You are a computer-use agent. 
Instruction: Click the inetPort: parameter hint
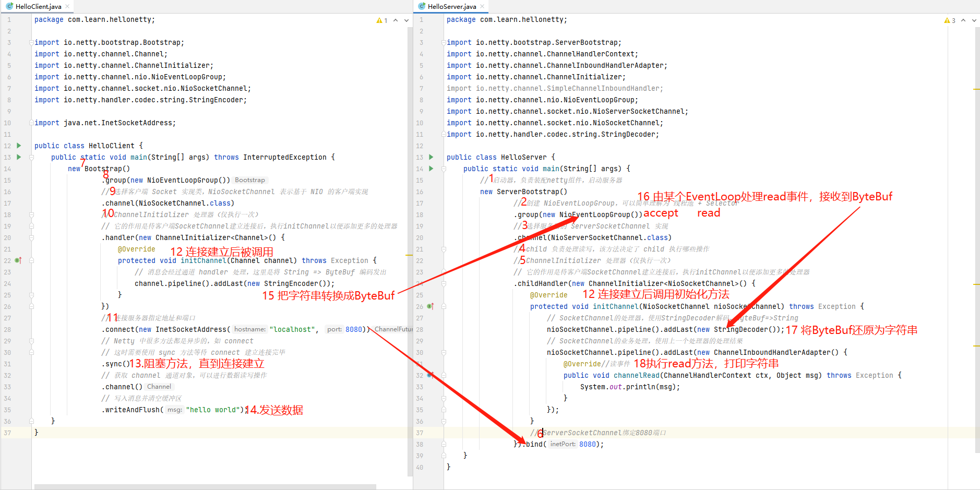pos(563,444)
